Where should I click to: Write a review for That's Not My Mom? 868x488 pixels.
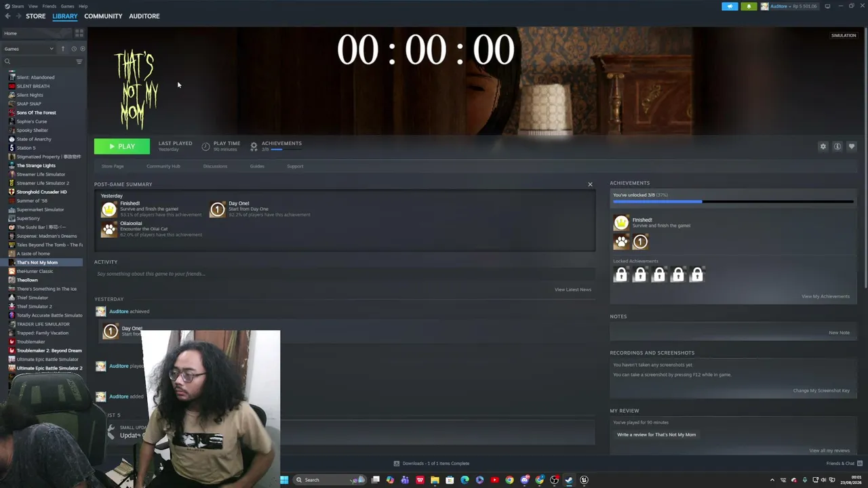[656, 434]
